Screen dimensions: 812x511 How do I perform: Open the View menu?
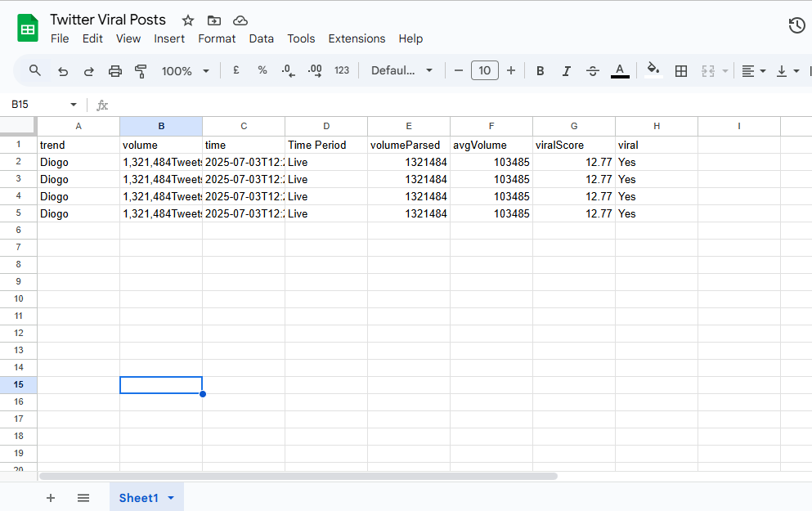point(128,38)
